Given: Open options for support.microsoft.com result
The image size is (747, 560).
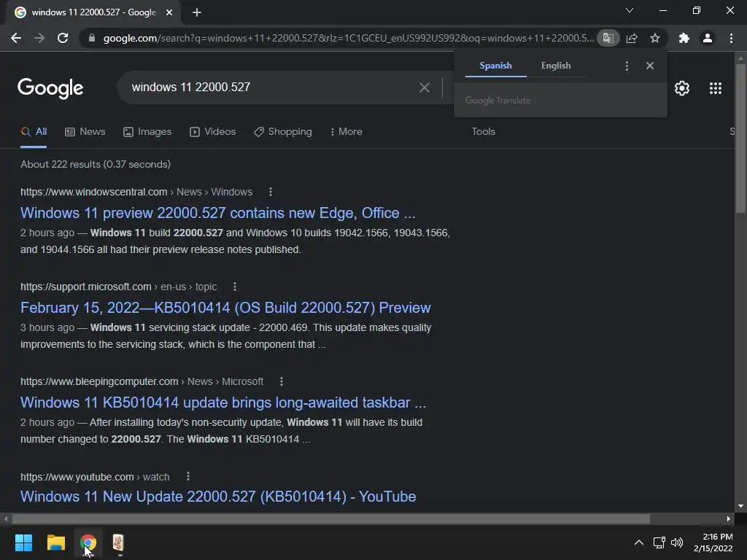Looking at the screenshot, I should coord(235,287).
